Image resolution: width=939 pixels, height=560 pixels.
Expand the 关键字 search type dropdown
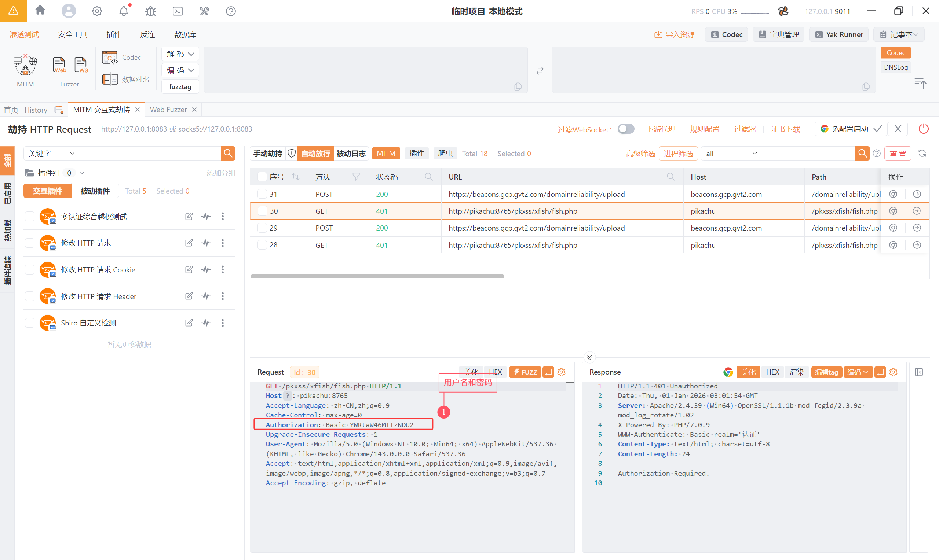pyautogui.click(x=51, y=154)
